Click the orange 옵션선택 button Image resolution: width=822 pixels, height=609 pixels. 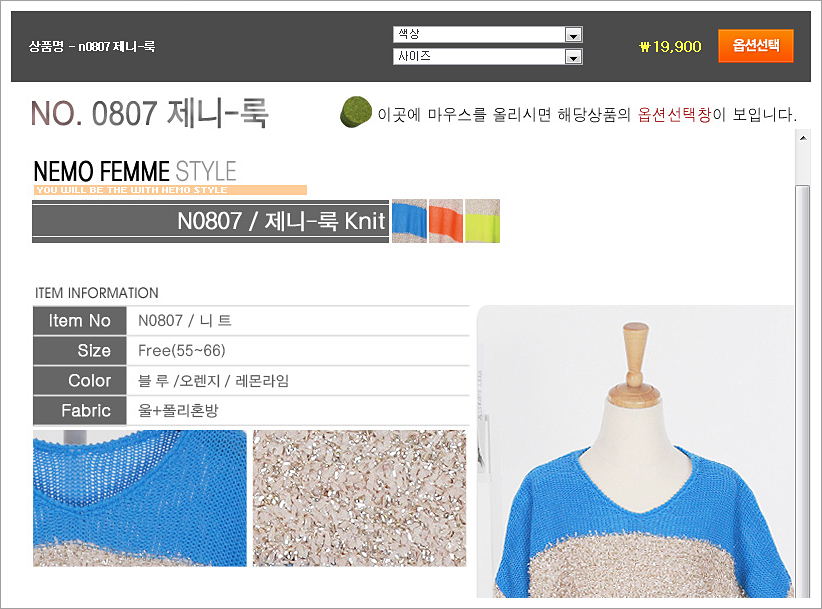(755, 46)
